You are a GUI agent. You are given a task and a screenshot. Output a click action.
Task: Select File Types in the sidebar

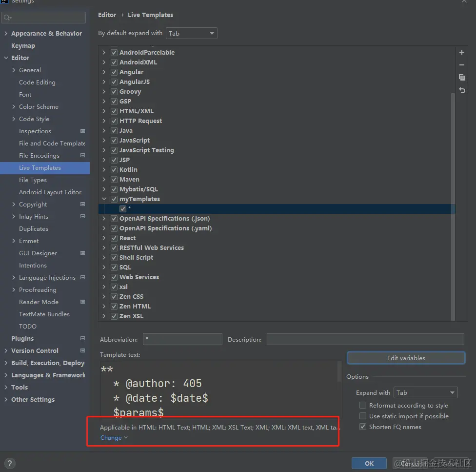coord(33,180)
